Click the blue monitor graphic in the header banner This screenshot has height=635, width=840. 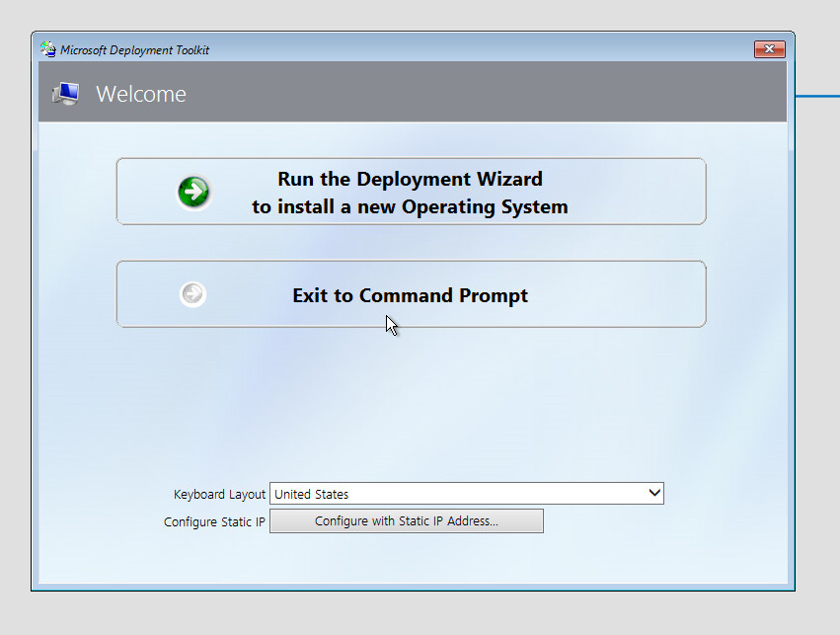[63, 94]
